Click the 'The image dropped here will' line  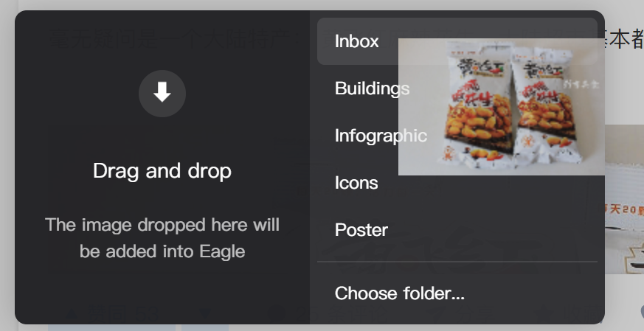point(162,224)
